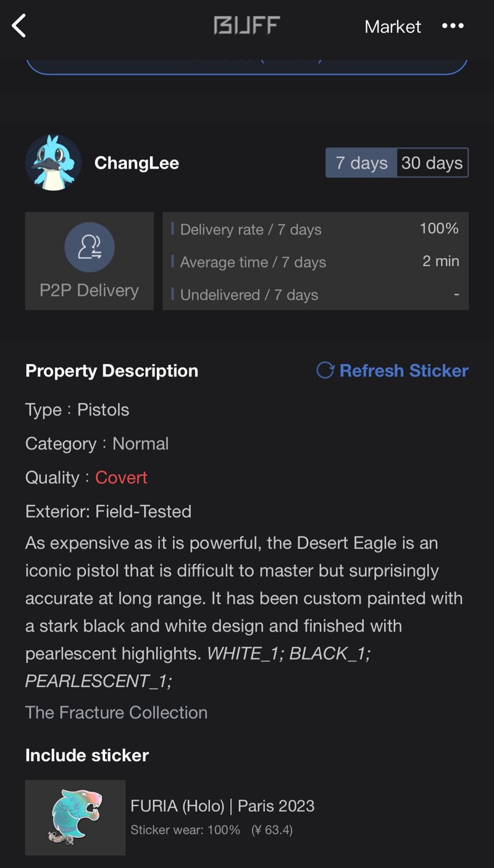Image resolution: width=494 pixels, height=868 pixels.
Task: Tap the P2P Delivery circular icon
Action: [x=90, y=248]
